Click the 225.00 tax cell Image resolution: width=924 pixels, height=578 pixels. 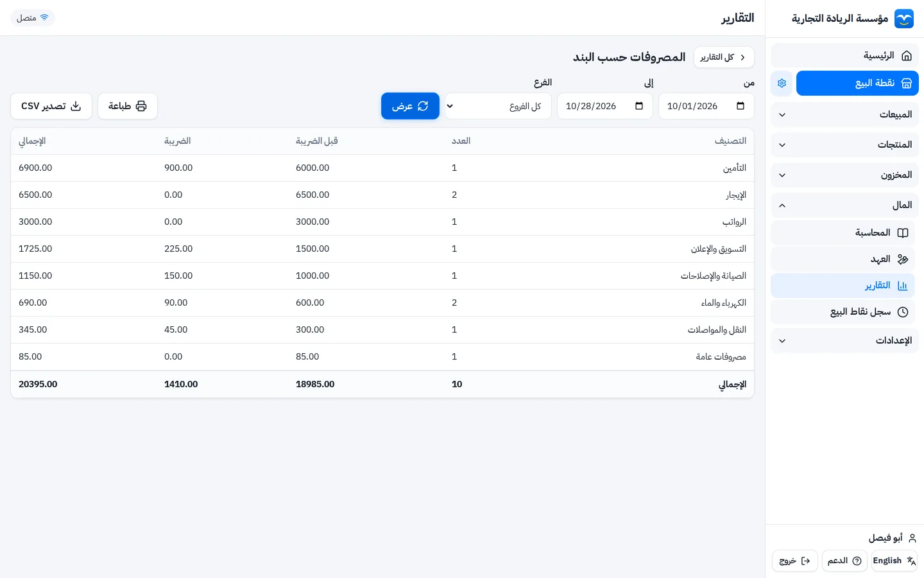pos(178,249)
